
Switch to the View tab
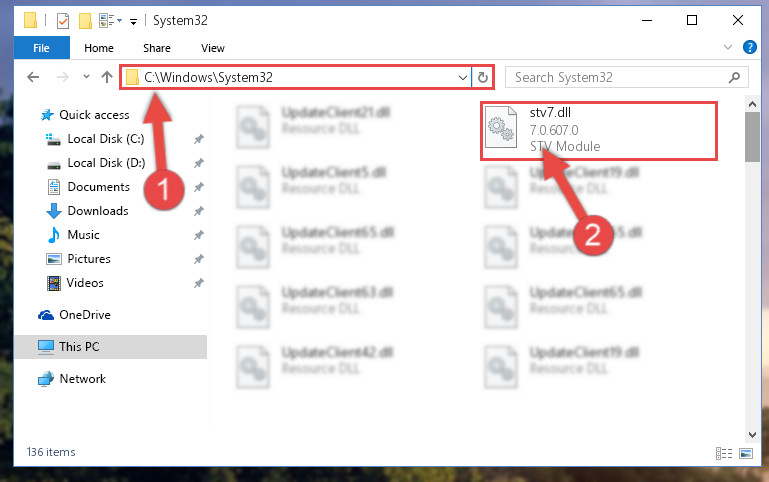[x=212, y=48]
